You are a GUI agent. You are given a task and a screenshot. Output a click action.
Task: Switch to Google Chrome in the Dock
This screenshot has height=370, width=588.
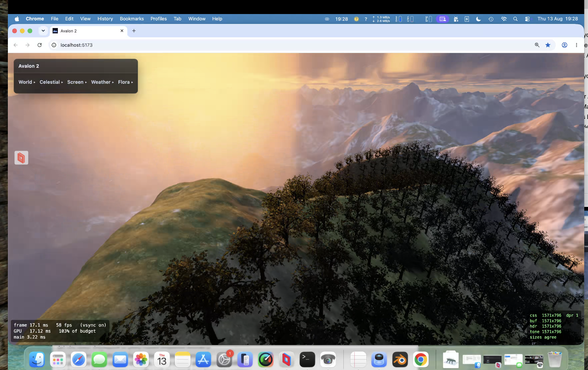click(421, 360)
